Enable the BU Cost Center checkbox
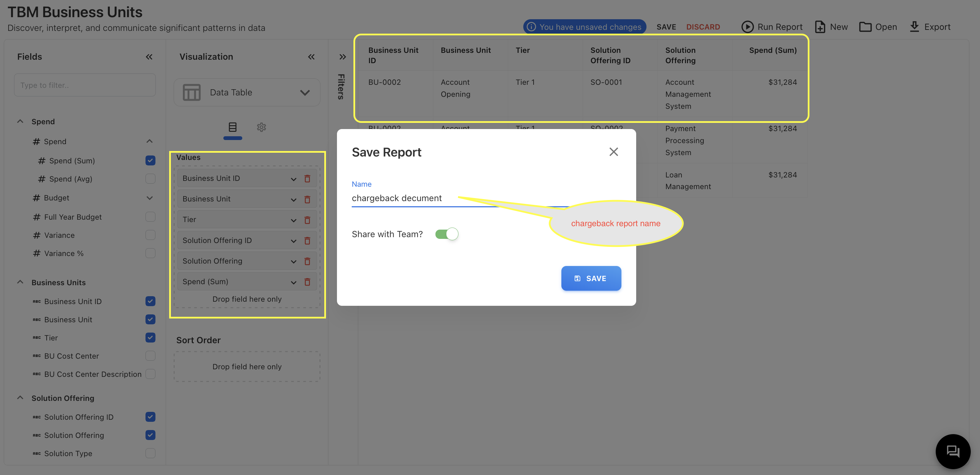The image size is (980, 475). [x=150, y=356]
